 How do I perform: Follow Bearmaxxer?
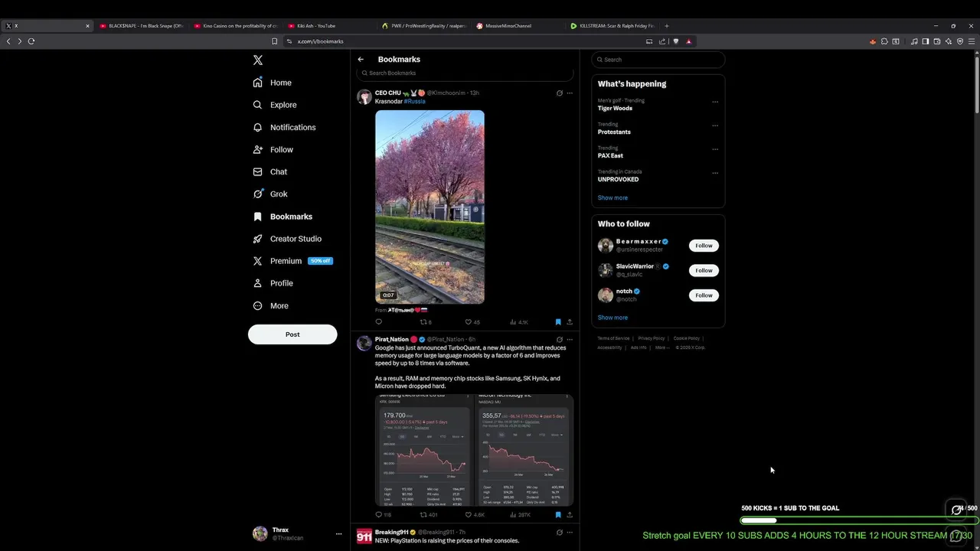pyautogui.click(x=704, y=246)
